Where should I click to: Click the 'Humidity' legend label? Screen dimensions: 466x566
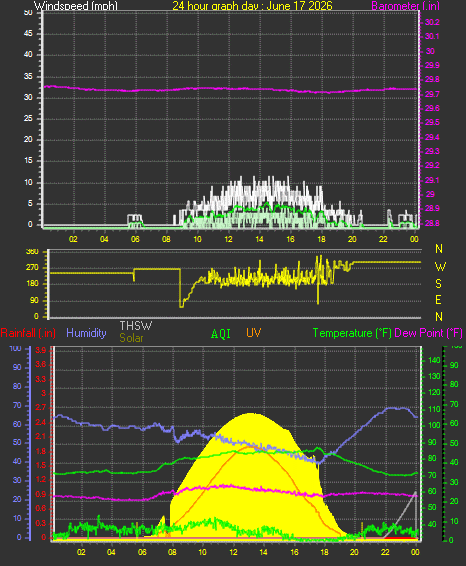pos(86,333)
